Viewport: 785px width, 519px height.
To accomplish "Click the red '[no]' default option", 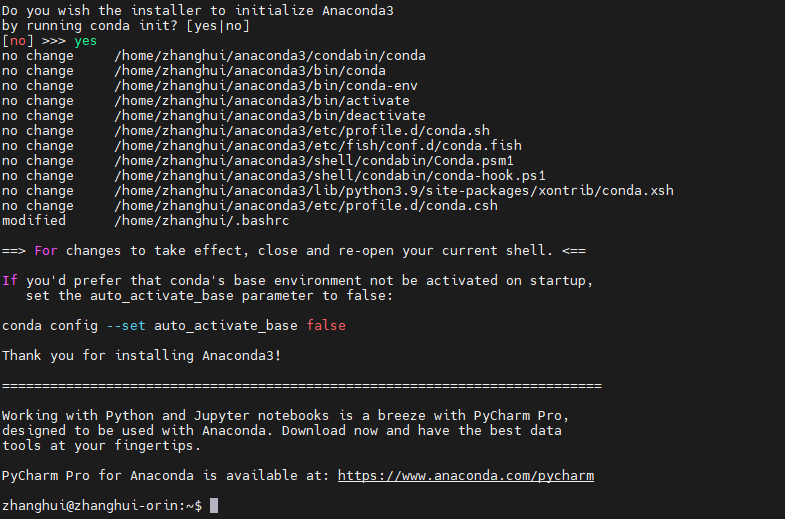I will coord(18,41).
